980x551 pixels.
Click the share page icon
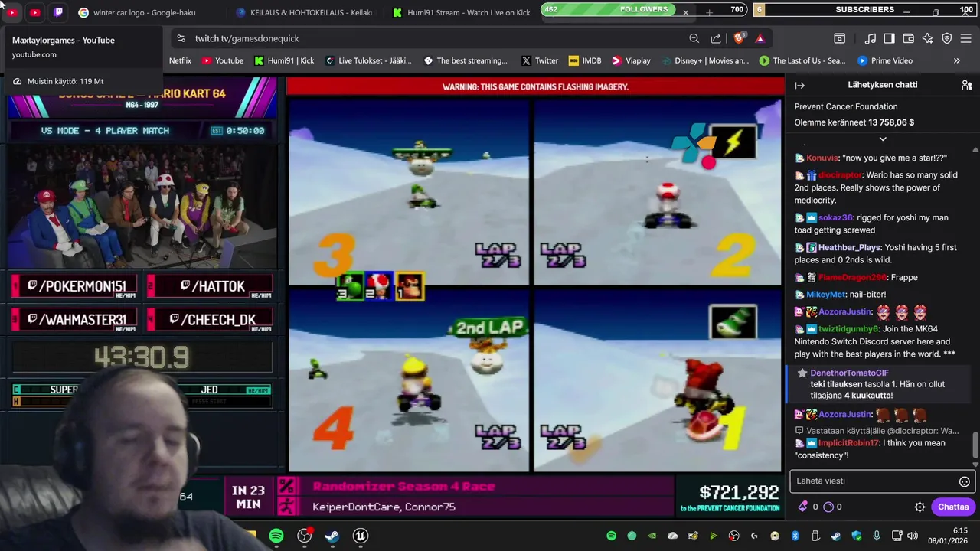[716, 38]
